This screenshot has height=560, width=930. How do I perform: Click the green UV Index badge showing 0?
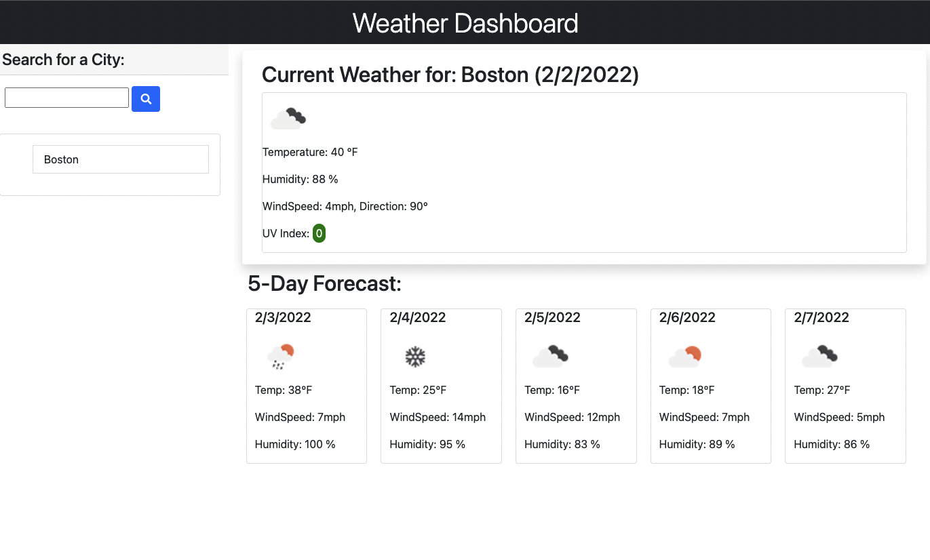pos(319,233)
